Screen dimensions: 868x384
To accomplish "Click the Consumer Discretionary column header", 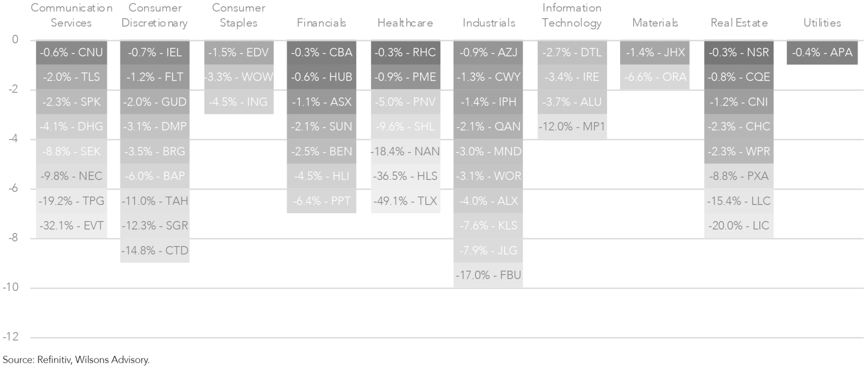I will (155, 15).
